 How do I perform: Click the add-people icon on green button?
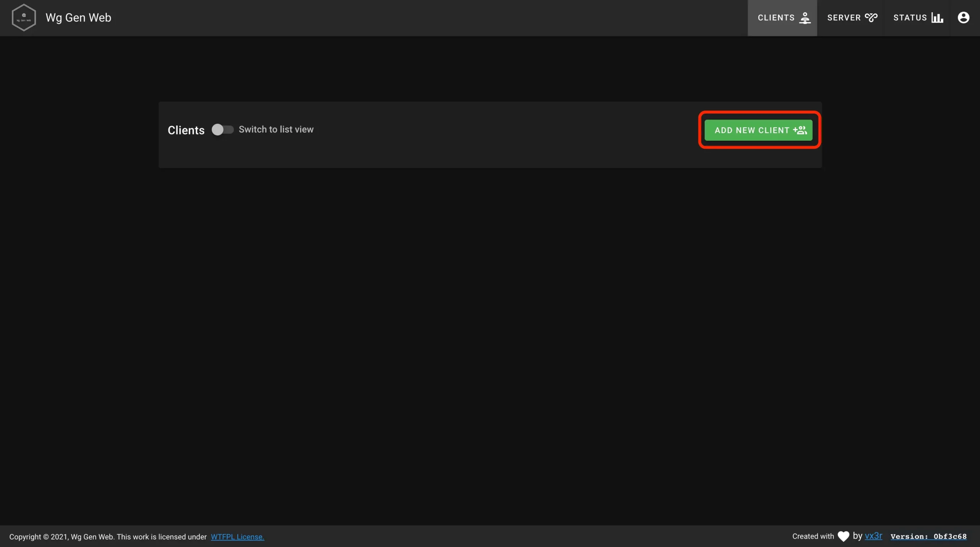(x=800, y=130)
